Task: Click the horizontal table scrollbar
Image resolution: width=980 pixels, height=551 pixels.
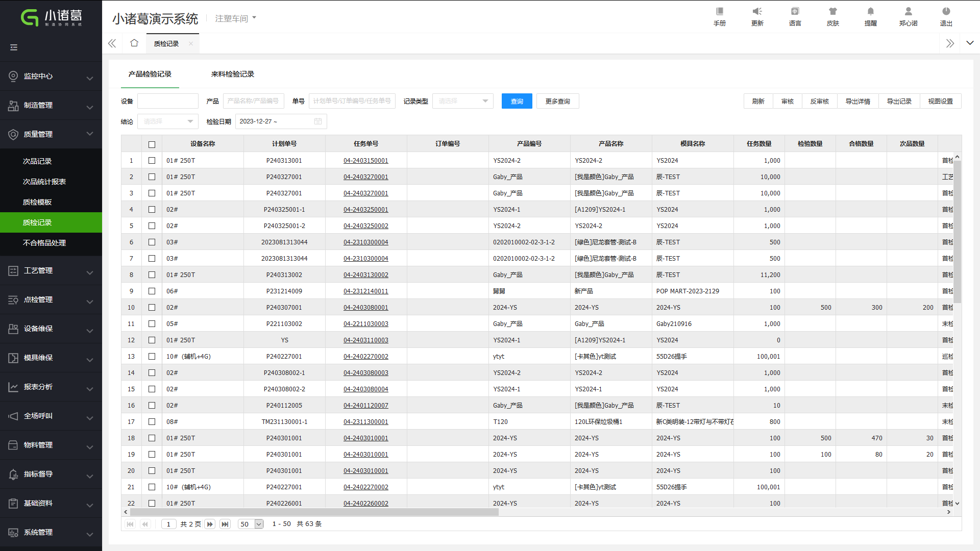Action: (x=314, y=512)
